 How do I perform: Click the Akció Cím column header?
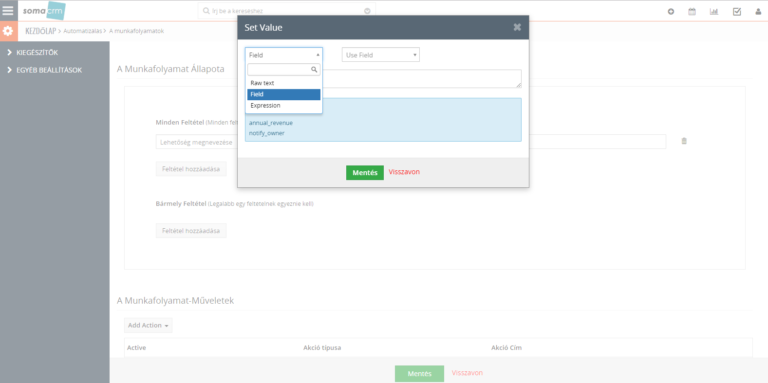(x=506, y=348)
